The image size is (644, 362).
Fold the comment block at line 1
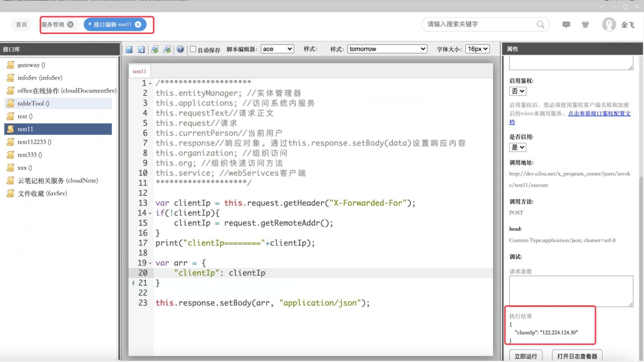pos(150,84)
